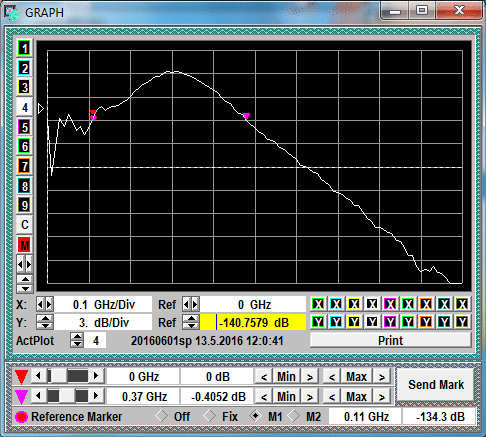Adjust Y dB/Div stepper arrows
Image resolution: width=486 pixels, height=437 pixels.
(45, 322)
